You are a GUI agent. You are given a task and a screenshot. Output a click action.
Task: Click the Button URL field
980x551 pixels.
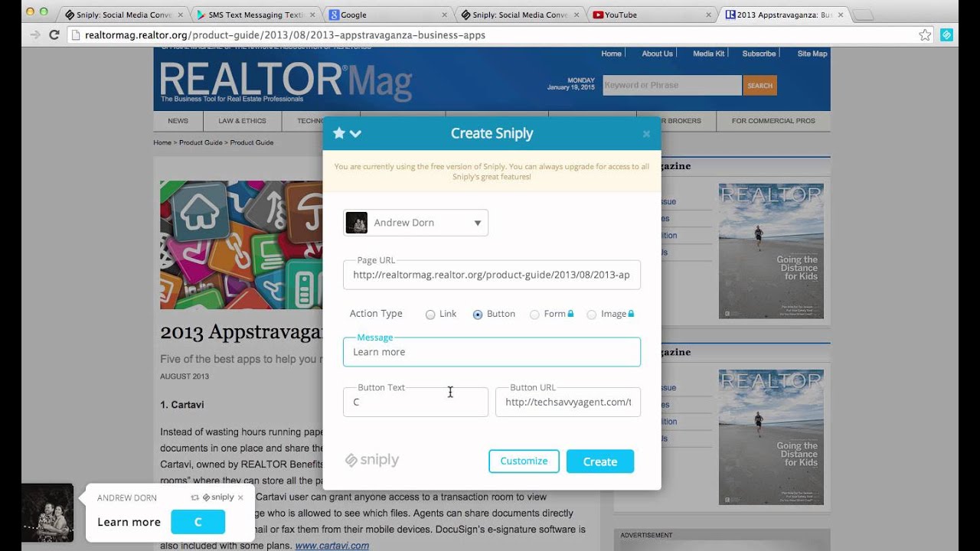pos(568,402)
